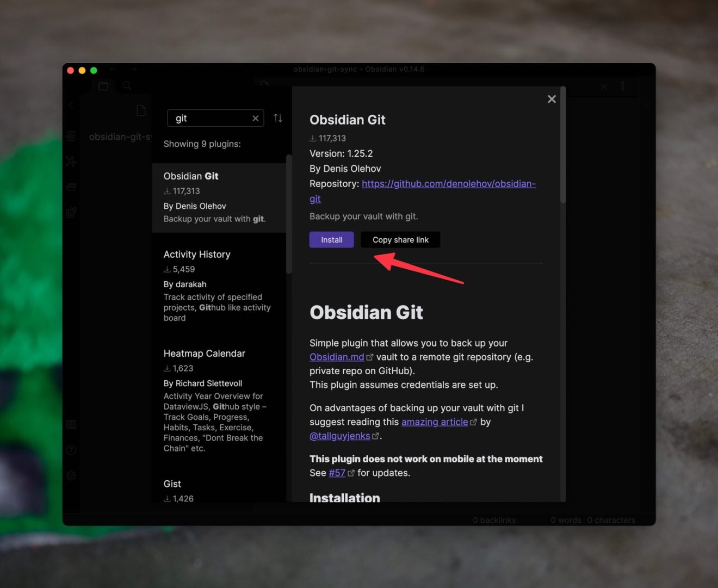The image size is (718, 588).
Task: Install the Obsidian Git plugin
Action: coord(331,239)
